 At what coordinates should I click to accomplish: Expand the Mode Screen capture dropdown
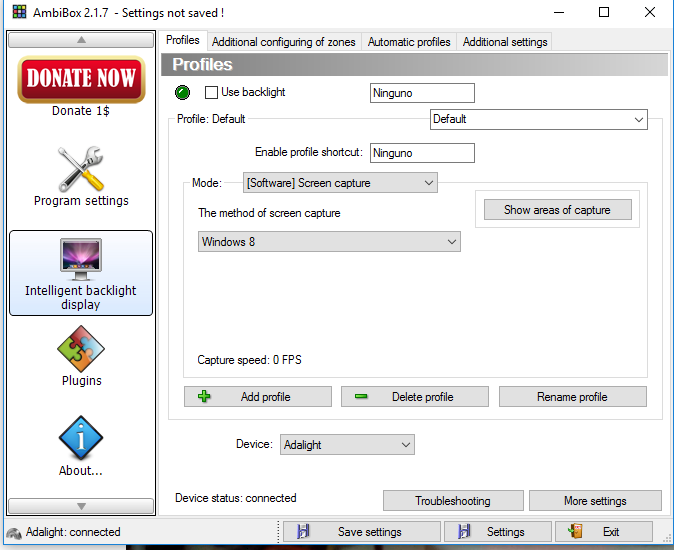pyautogui.click(x=340, y=183)
